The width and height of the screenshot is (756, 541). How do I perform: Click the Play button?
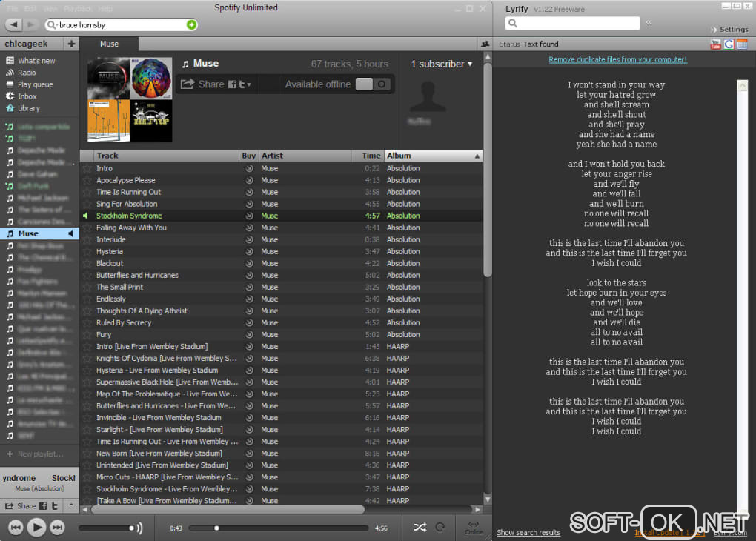36,528
